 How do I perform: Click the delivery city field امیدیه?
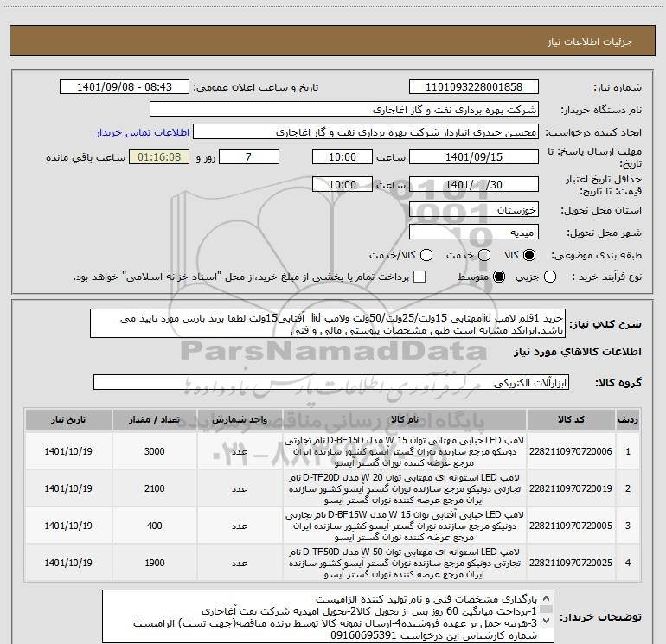(474, 233)
